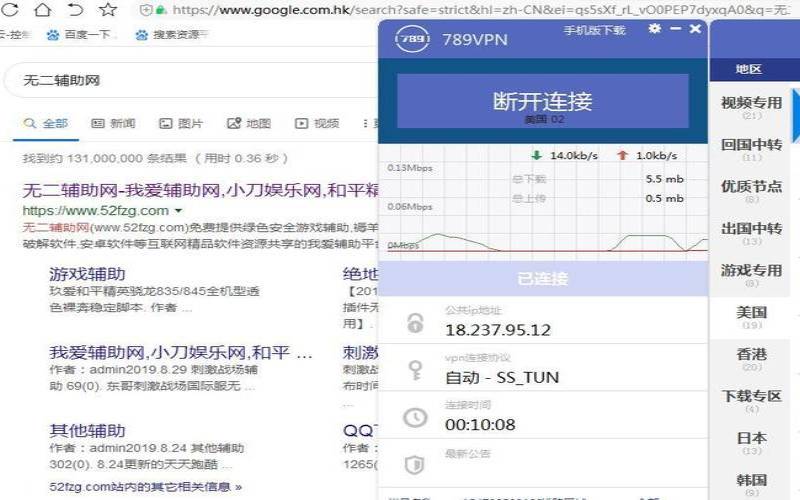Switch to the 地图 search tab
The image size is (800, 500).
tap(249, 123)
